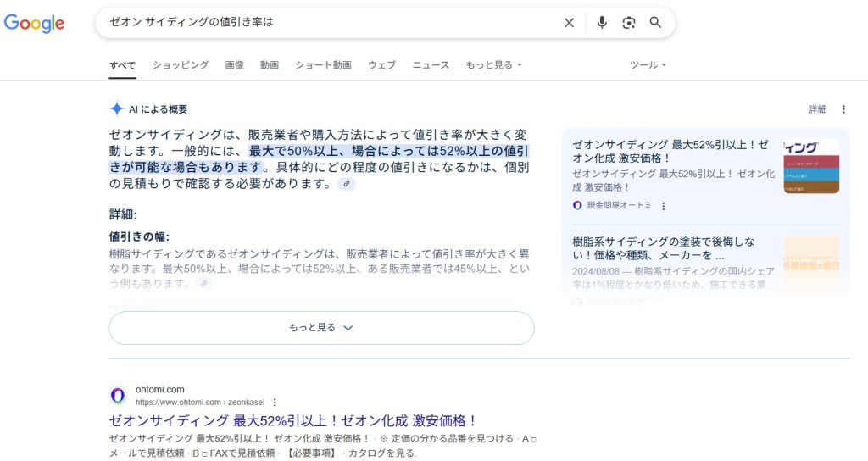This screenshot has height=461, width=868.
Task: Switch to the ウェブ tab
Action: (x=382, y=64)
